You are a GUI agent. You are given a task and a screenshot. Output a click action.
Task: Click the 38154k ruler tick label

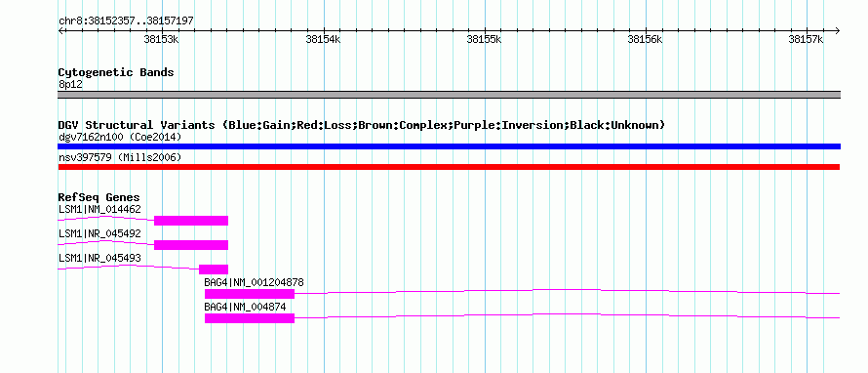[323, 39]
